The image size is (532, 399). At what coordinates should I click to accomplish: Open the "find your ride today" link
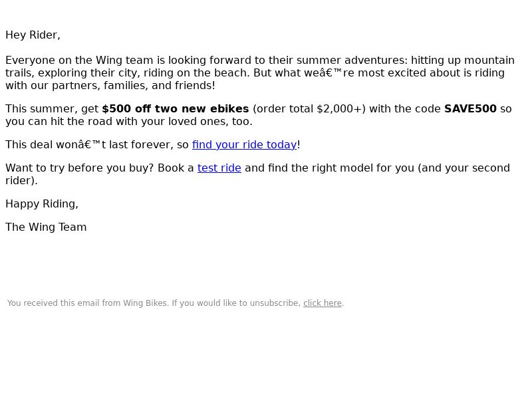click(244, 145)
